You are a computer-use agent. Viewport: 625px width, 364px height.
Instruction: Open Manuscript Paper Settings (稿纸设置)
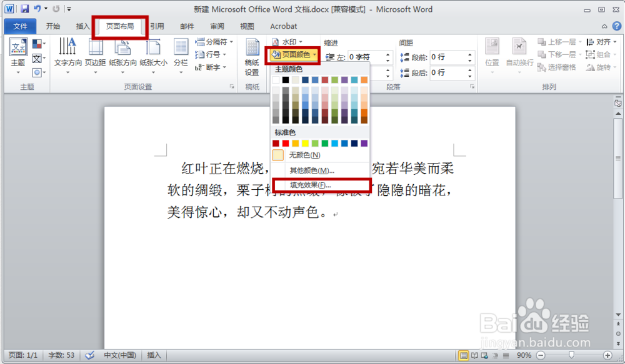[x=252, y=57]
